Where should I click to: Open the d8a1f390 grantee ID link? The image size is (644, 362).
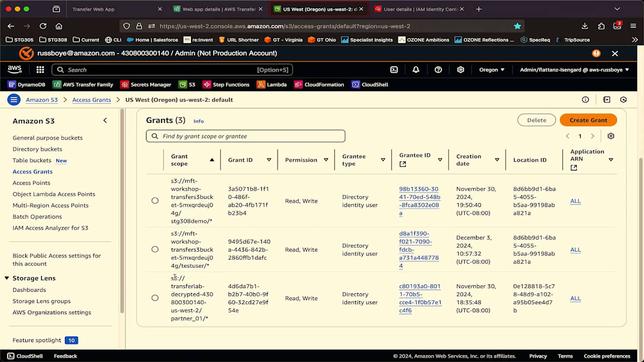[419, 249]
